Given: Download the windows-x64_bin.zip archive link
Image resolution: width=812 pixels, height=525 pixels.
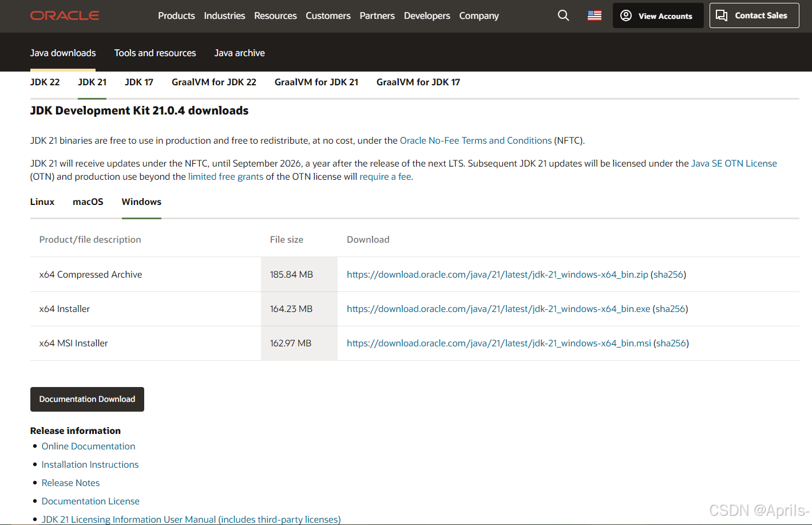Looking at the screenshot, I should [x=497, y=274].
